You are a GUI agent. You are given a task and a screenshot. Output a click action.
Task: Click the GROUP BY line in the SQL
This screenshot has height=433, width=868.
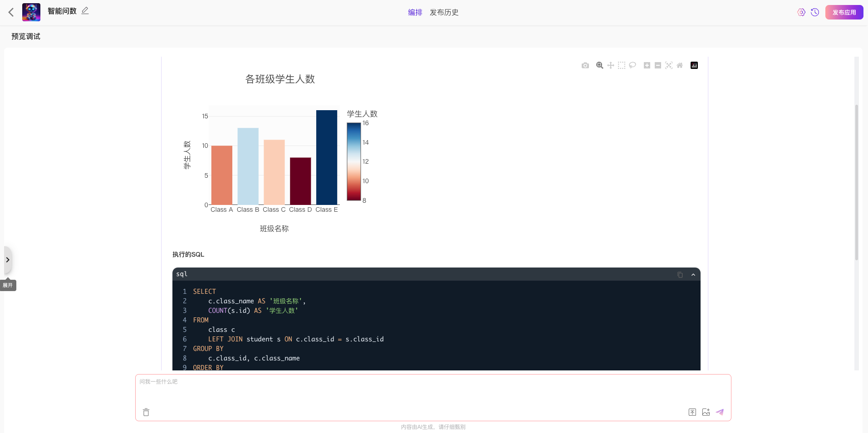(x=208, y=349)
